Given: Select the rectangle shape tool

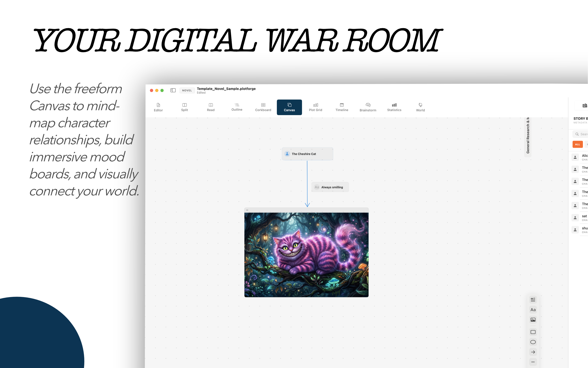Looking at the screenshot, I should pyautogui.click(x=533, y=332).
